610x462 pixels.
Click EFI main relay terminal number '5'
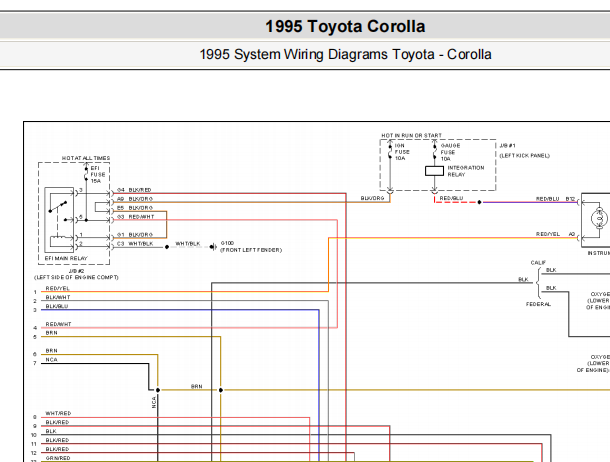81,217
